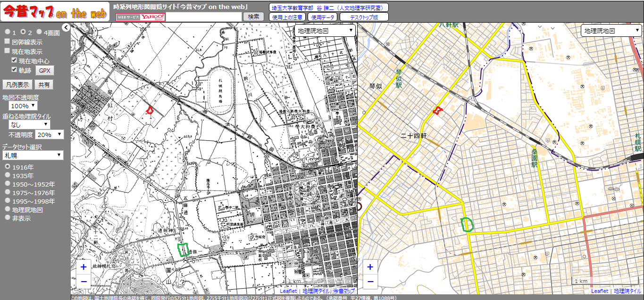Click the red outlined marker on the left map
Screen dimensions: 644x300
click(150, 110)
